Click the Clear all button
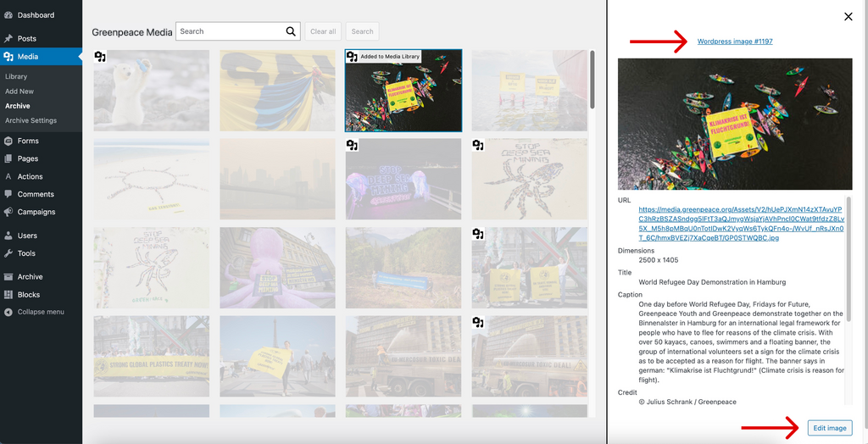 pos(323,31)
